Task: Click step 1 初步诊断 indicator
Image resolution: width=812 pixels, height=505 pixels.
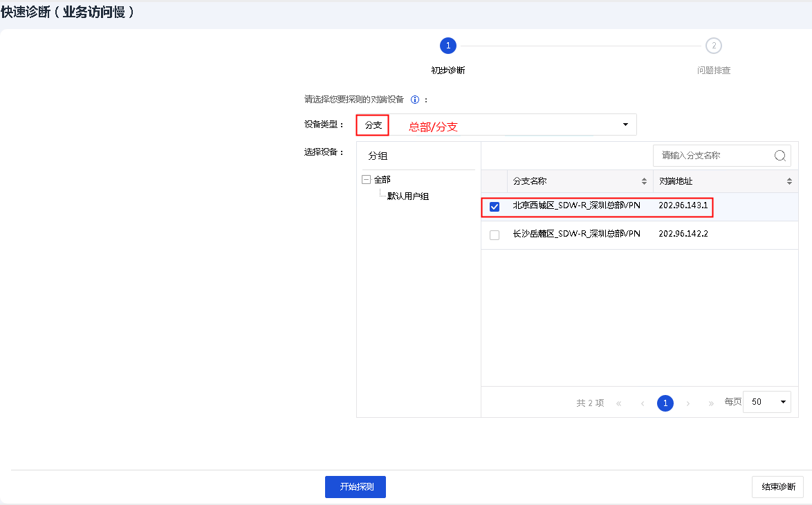Action: click(448, 46)
